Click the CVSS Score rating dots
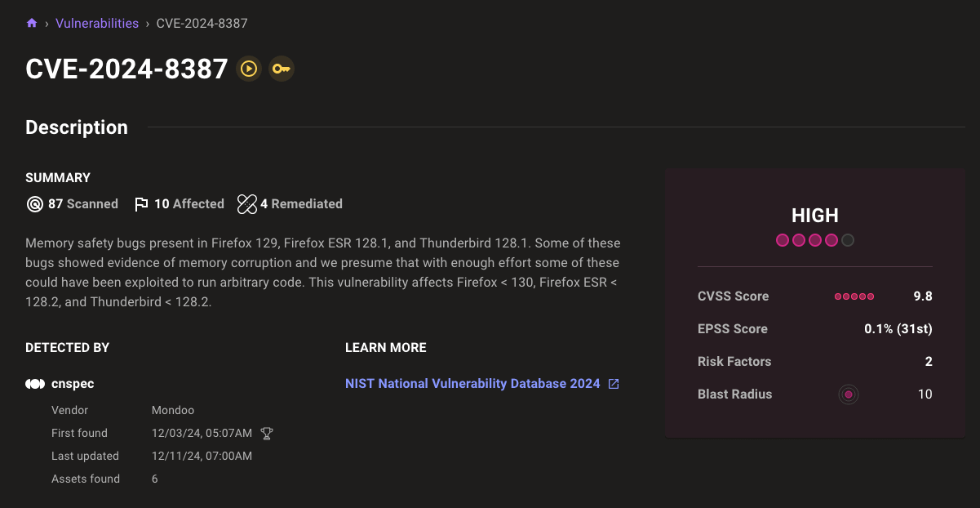 point(854,296)
